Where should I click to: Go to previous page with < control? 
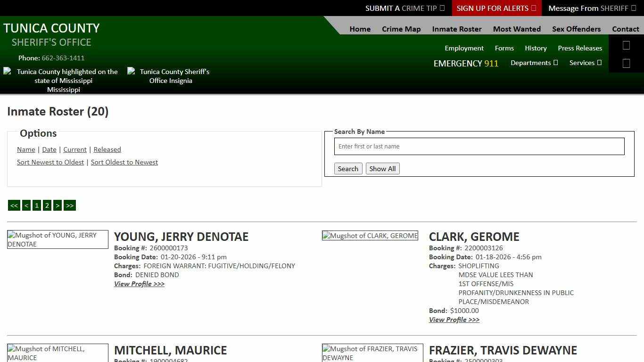point(26,205)
